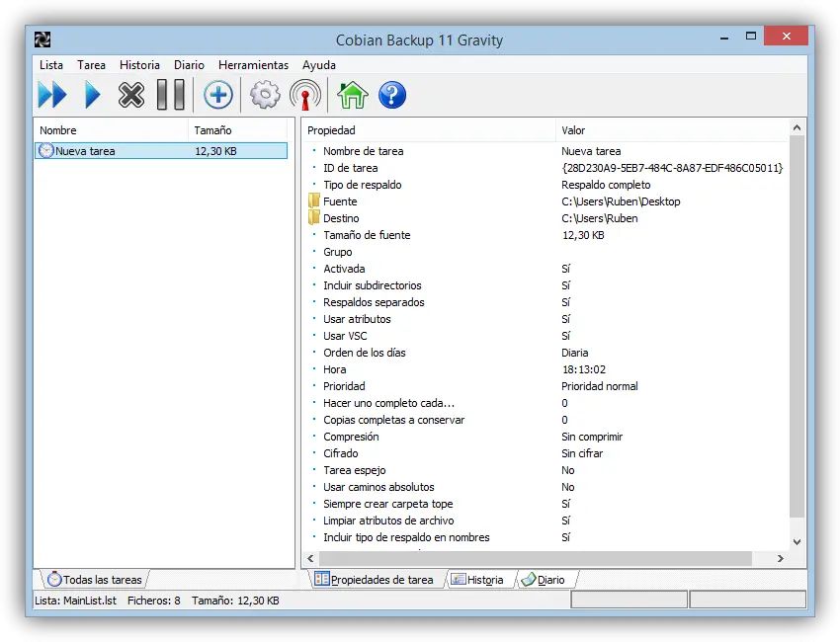Click the Cobian Backup title bar logo
The width and height of the screenshot is (840, 642).
[42, 40]
